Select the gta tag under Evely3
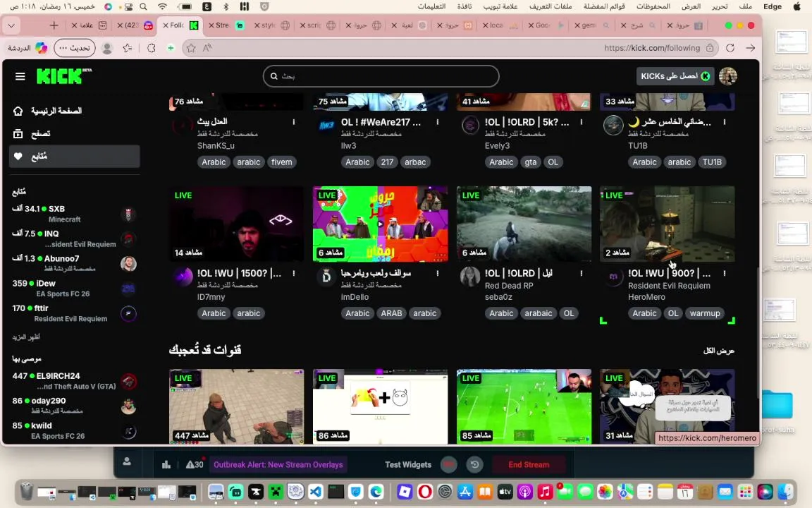 [530, 162]
